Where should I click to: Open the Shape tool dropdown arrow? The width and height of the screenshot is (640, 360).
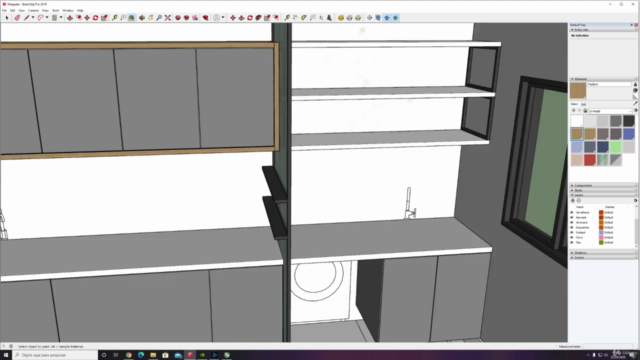click(61, 18)
